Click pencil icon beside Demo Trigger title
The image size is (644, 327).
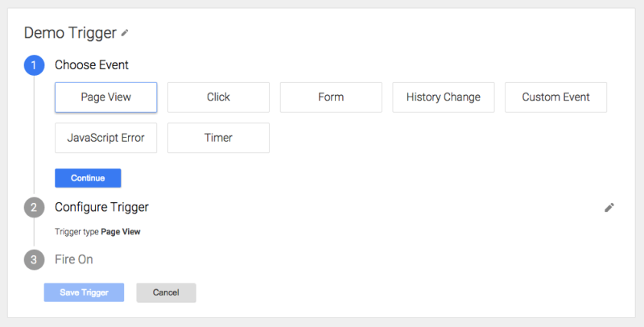pyautogui.click(x=125, y=33)
